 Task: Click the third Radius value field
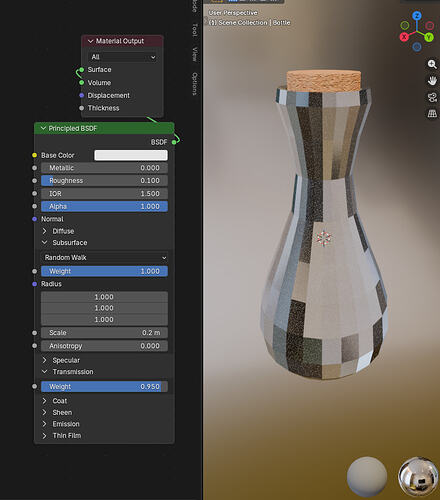(104, 320)
